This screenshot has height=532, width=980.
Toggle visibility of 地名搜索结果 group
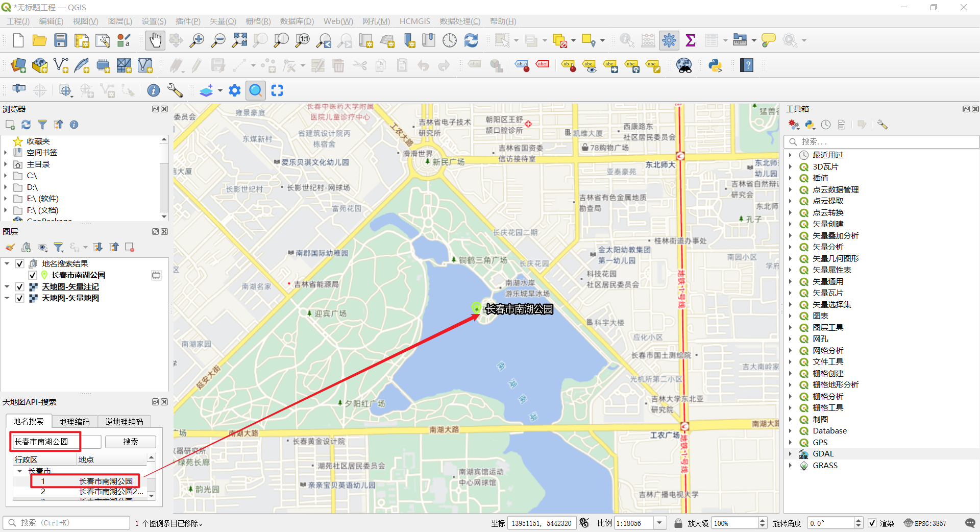pyautogui.click(x=19, y=264)
